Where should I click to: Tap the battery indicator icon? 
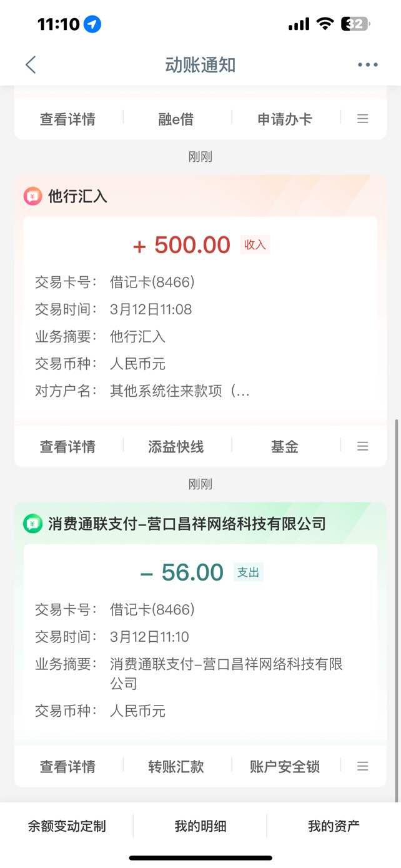pos(355,24)
